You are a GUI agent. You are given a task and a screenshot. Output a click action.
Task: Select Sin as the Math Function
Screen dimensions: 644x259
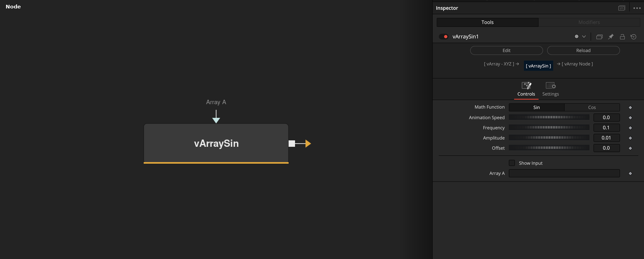pyautogui.click(x=537, y=107)
